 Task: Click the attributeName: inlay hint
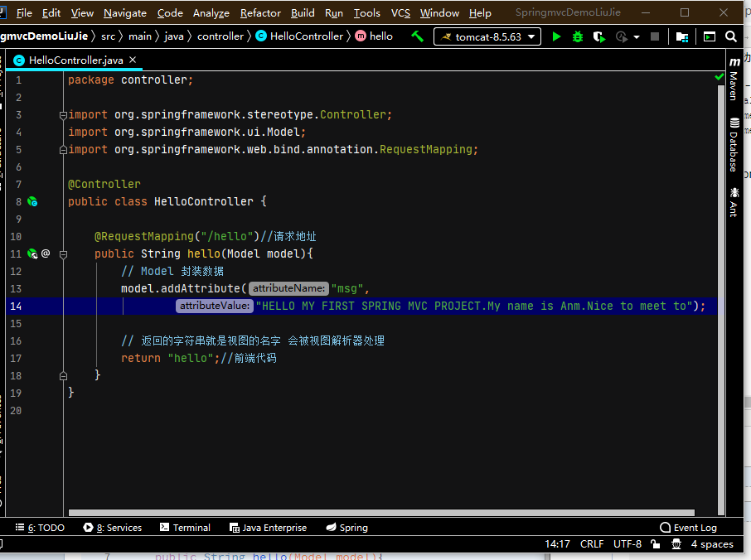(x=288, y=288)
